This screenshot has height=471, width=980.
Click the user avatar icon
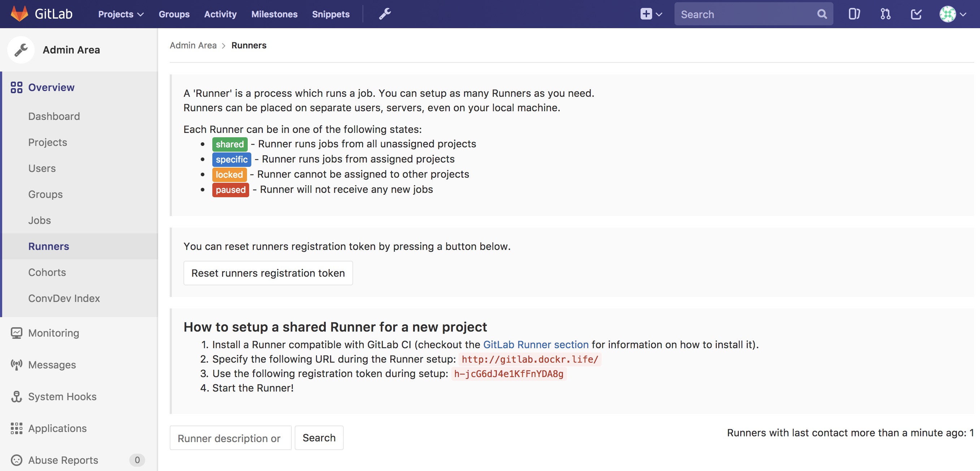click(x=947, y=14)
